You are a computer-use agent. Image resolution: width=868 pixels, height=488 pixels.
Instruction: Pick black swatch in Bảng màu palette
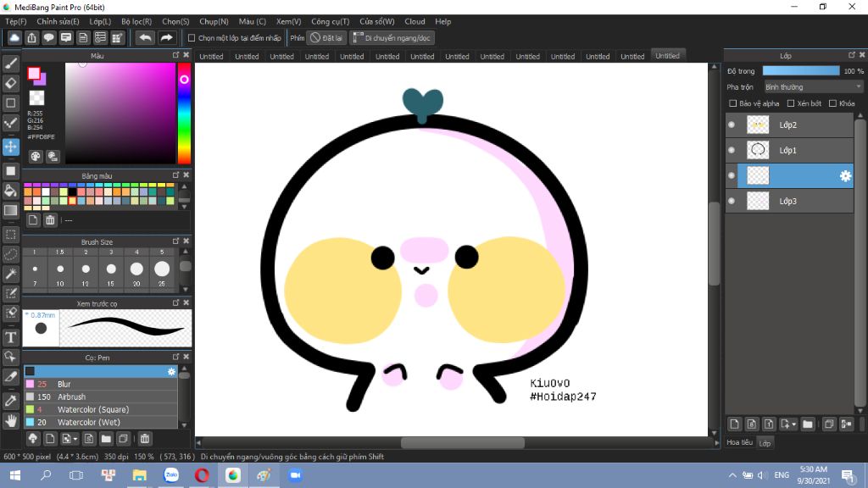click(x=73, y=192)
